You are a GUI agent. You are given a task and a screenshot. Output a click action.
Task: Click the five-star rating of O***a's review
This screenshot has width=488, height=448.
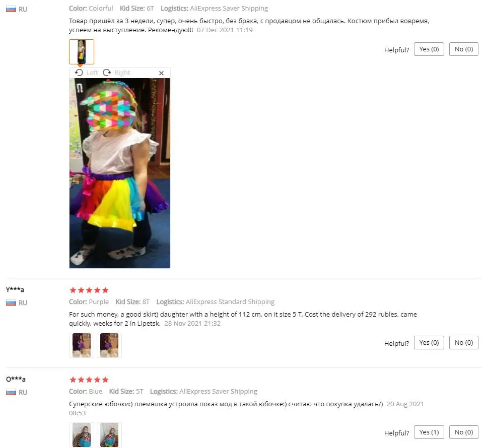[x=89, y=380]
